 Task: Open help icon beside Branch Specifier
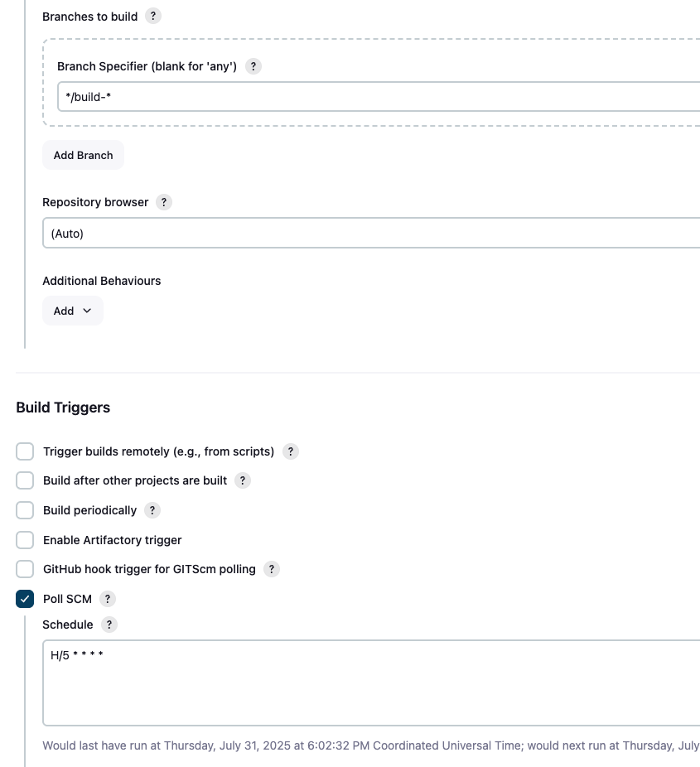[x=253, y=66]
